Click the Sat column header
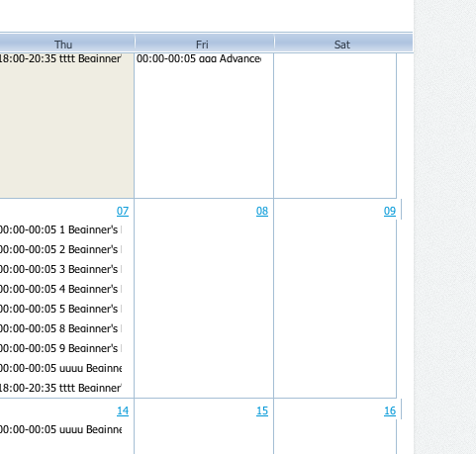The width and height of the screenshot is (476, 454). pyautogui.click(x=343, y=45)
